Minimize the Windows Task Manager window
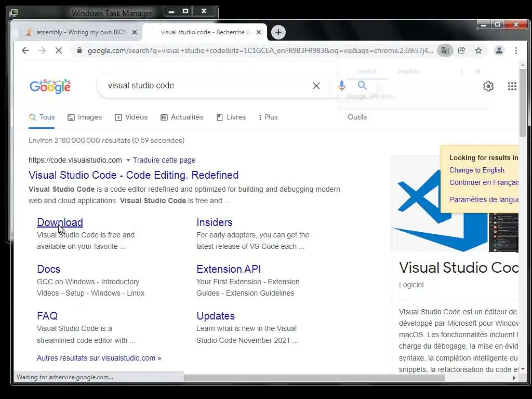This screenshot has width=532, height=399. click(171, 11)
